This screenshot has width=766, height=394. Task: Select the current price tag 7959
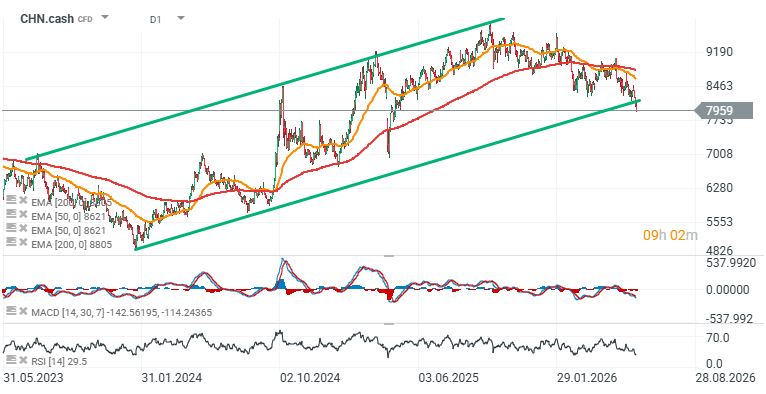click(x=724, y=111)
